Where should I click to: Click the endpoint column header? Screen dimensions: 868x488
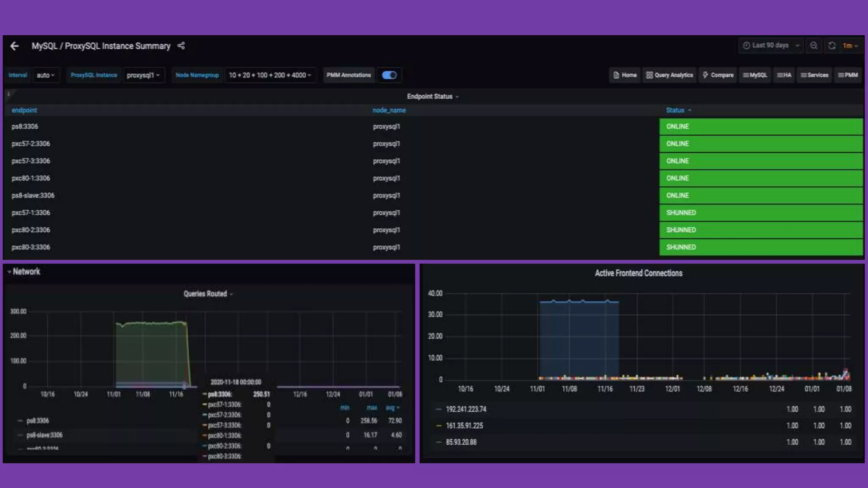coord(24,111)
